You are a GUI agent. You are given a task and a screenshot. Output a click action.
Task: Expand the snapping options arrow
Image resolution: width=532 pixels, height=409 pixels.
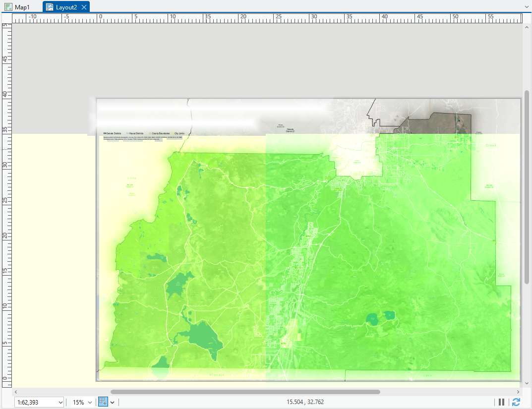click(x=112, y=403)
